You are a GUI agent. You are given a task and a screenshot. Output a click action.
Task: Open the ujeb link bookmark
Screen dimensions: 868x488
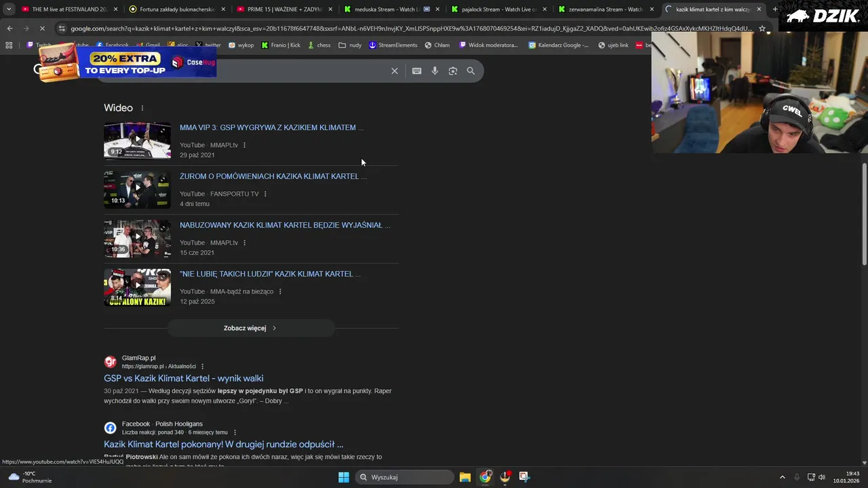[613, 45]
